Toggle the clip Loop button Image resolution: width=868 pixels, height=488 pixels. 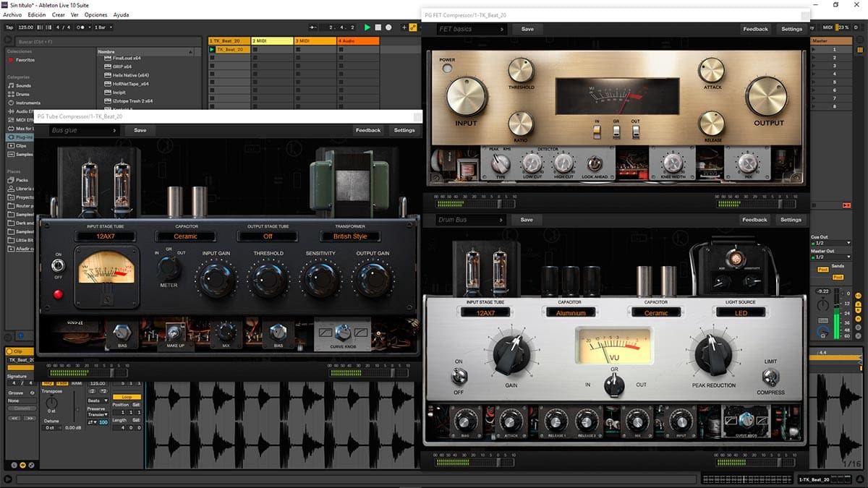[127, 397]
